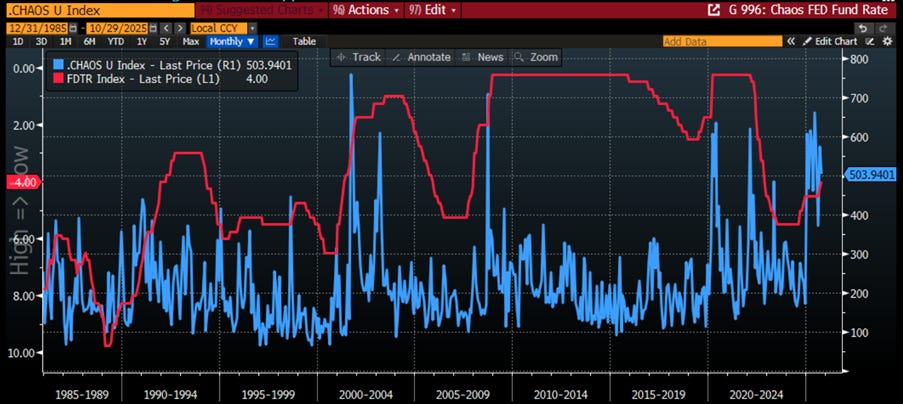Select the 3D time range
This screenshot has height=404, width=903.
[x=41, y=41]
